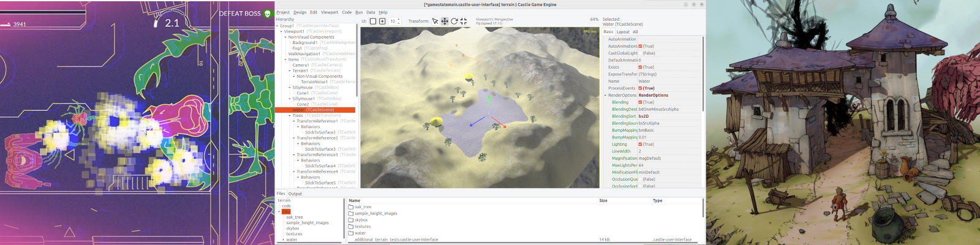Pick the Scale transform tool
Viewport: 980px width, 245px height.
pos(464,21)
